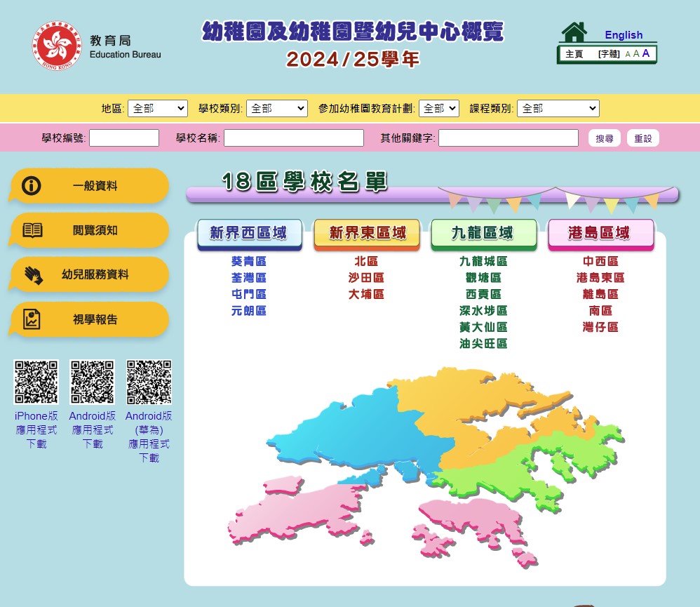The height and width of the screenshot is (607, 700).
Task: Open the 地區 dropdown
Action: [x=158, y=108]
